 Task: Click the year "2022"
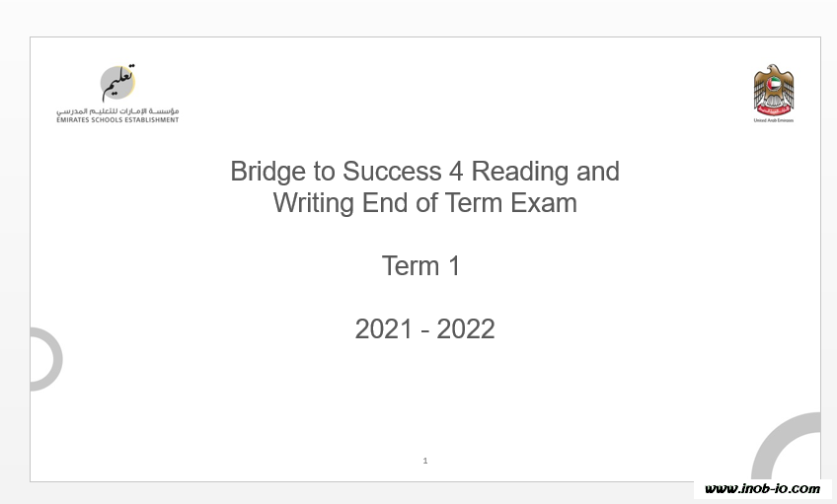pos(466,329)
